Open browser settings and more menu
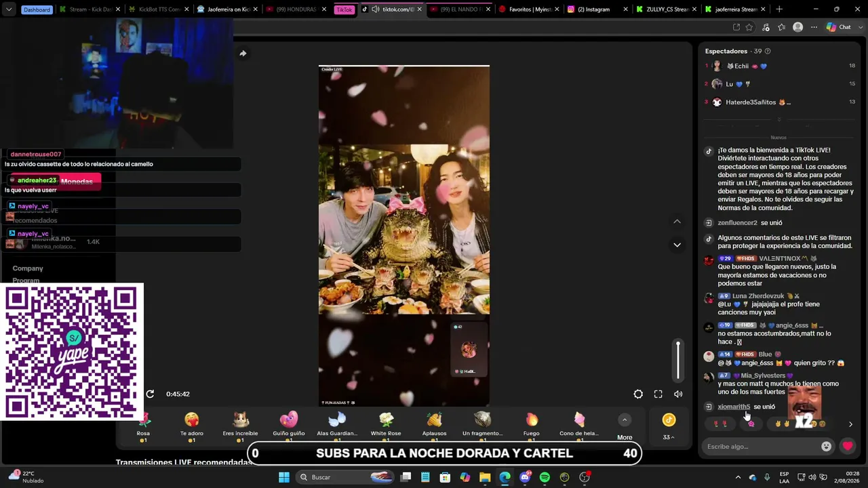Screen dimensions: 868x488 point(814,27)
